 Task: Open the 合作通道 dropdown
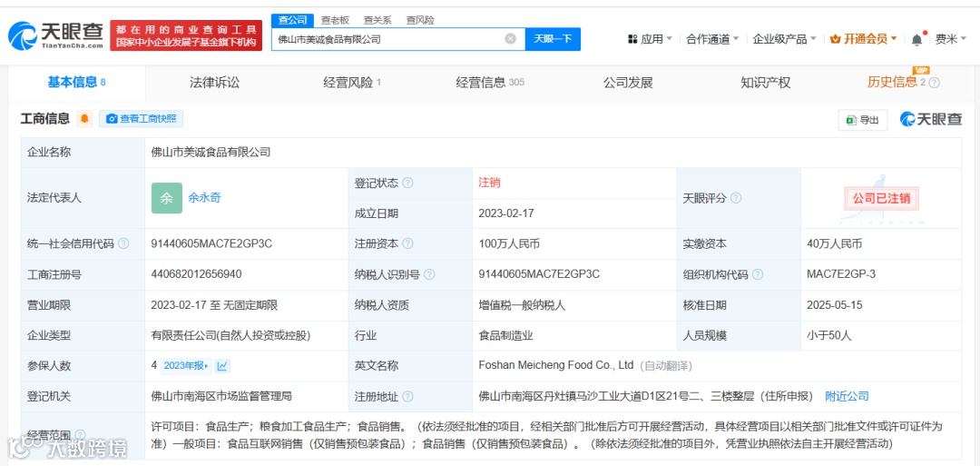click(712, 39)
